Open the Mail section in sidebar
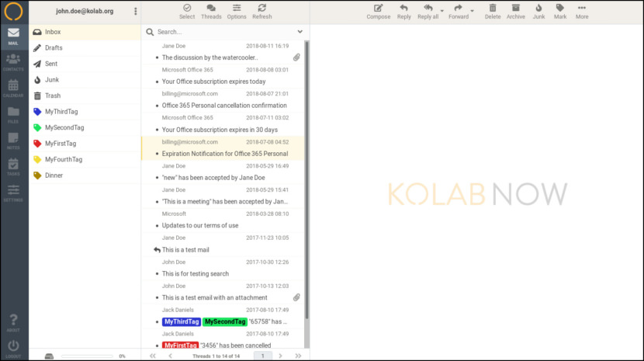 coord(13,36)
